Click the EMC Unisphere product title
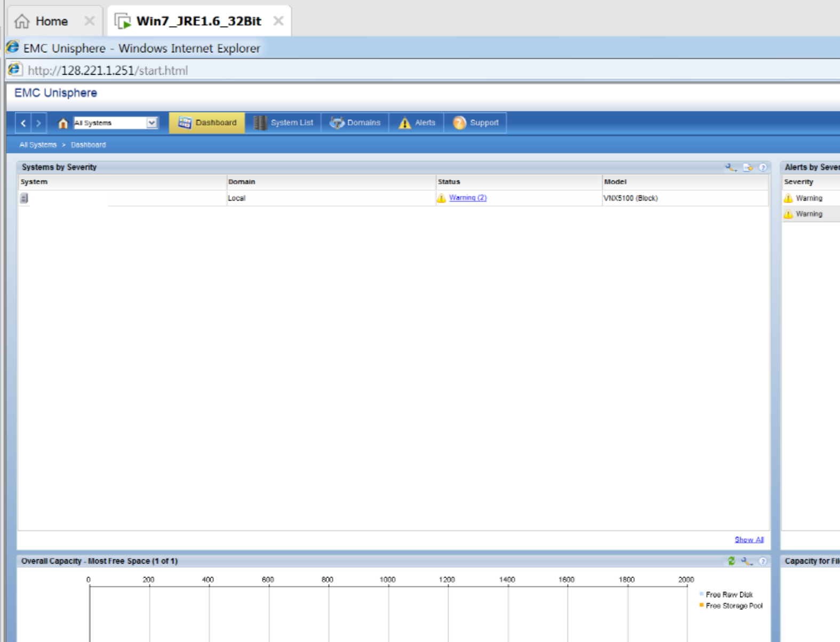This screenshot has height=642, width=840. coord(55,93)
